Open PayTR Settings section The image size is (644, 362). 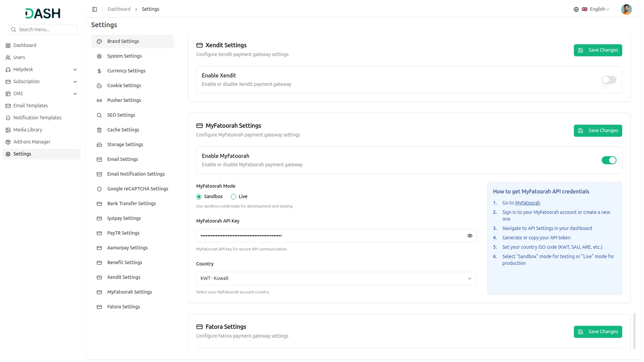click(x=132, y=233)
